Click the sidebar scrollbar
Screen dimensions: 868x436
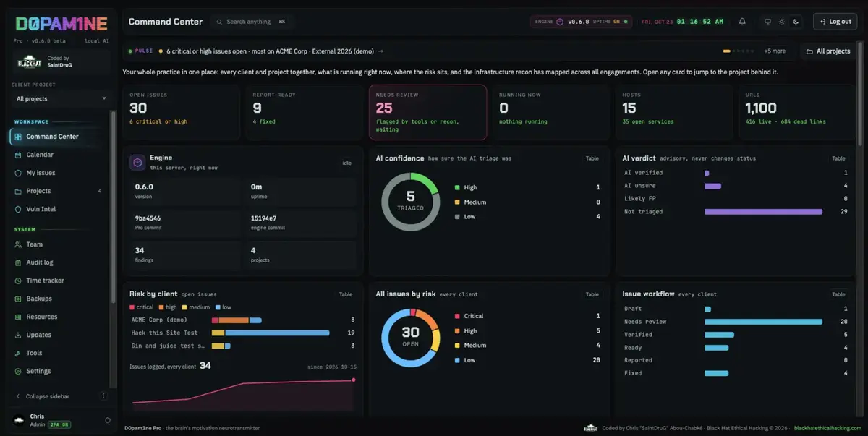click(112, 206)
